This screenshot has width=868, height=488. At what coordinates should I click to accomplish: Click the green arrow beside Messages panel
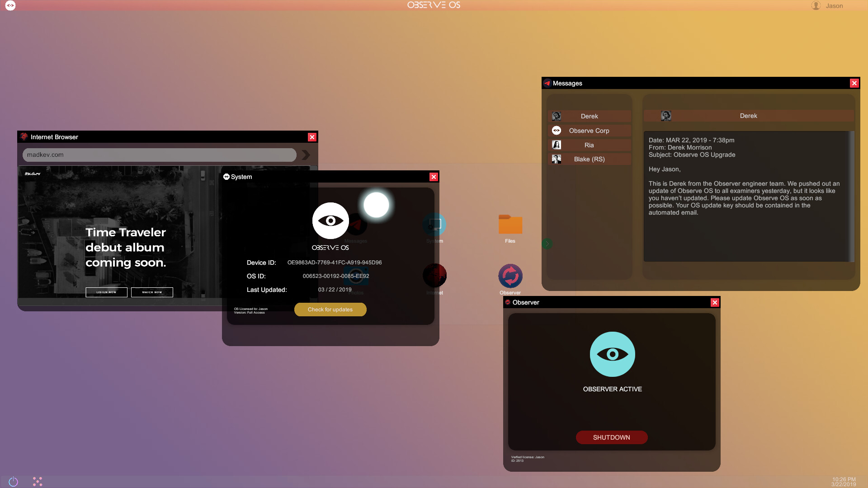click(x=547, y=244)
